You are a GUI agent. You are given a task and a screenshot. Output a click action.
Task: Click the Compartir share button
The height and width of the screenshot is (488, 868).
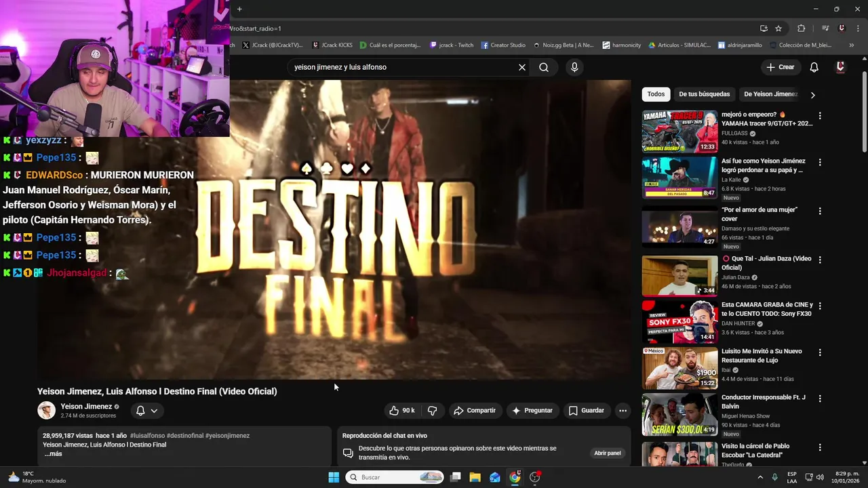pyautogui.click(x=475, y=411)
